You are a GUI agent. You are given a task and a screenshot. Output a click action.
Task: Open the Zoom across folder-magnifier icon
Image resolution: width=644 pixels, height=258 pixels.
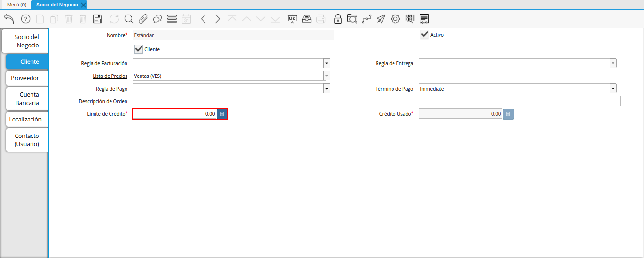point(352,19)
